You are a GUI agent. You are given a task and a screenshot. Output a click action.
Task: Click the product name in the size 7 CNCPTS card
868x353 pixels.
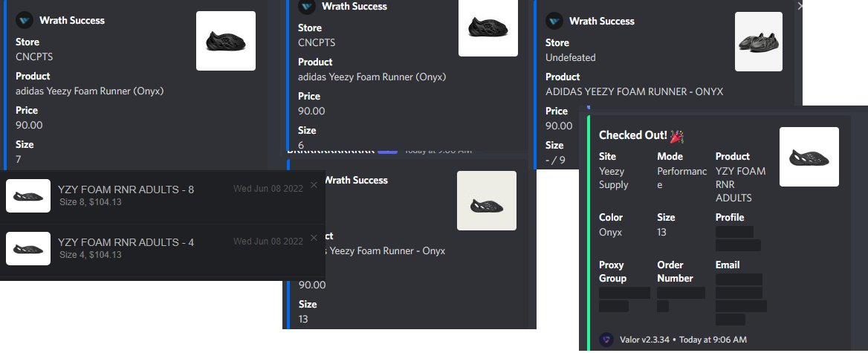click(x=90, y=91)
